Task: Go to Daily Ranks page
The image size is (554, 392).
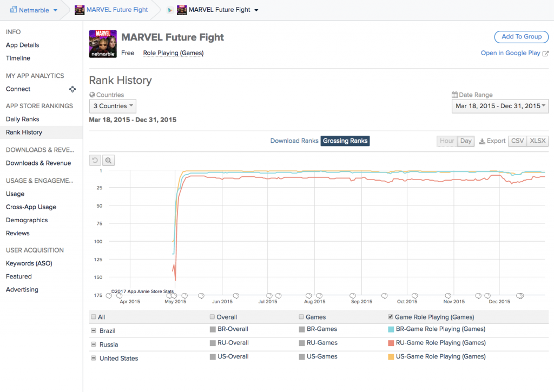Action: [23, 119]
